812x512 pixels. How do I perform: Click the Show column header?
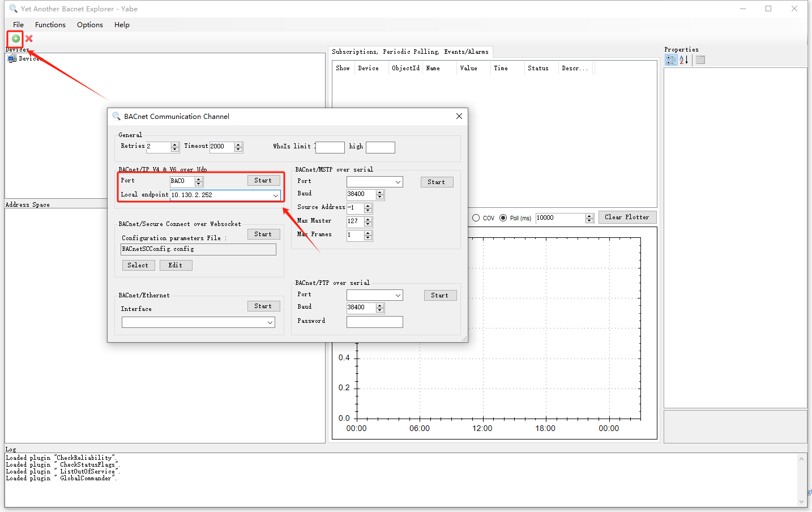click(343, 68)
